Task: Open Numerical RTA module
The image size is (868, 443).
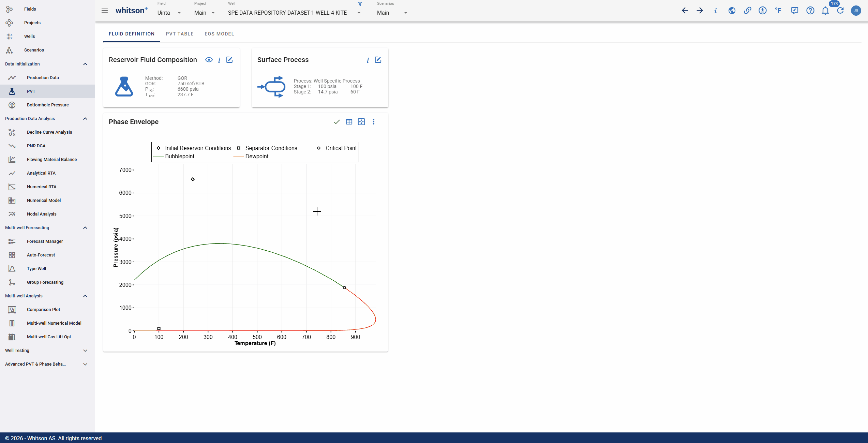Action: 47,187
